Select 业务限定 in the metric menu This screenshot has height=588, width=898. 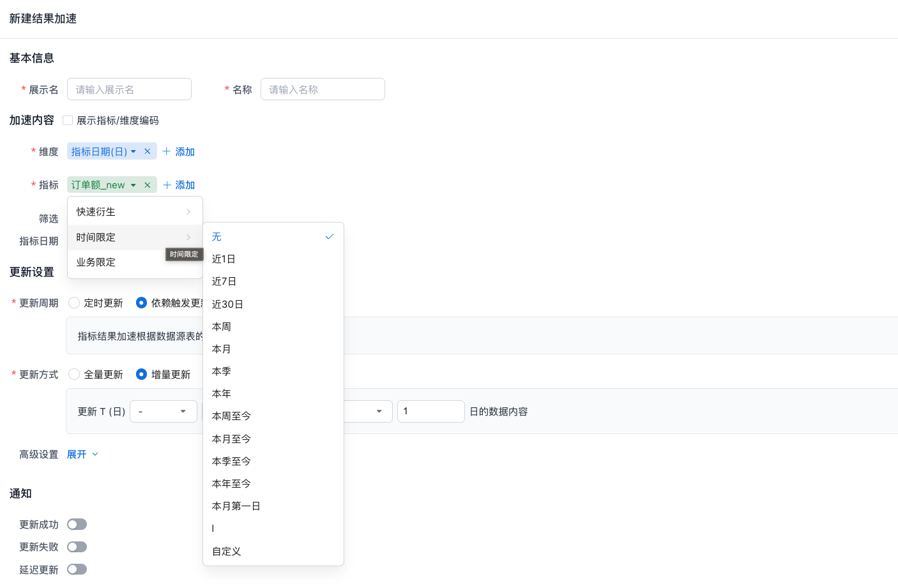[x=96, y=262]
